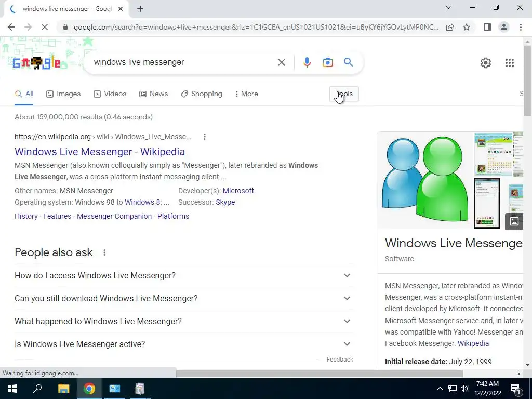Click the Feedback link
Image resolution: width=532 pixels, height=399 pixels.
(x=340, y=360)
